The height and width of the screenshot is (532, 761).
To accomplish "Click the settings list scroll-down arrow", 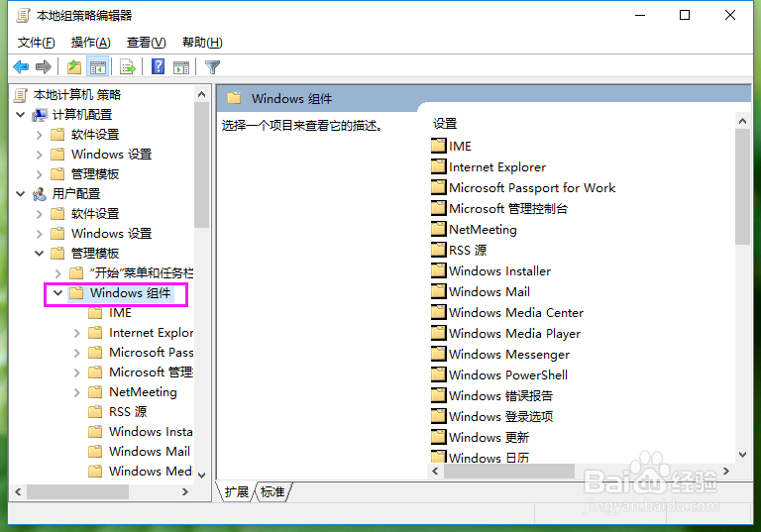I will coord(742,455).
